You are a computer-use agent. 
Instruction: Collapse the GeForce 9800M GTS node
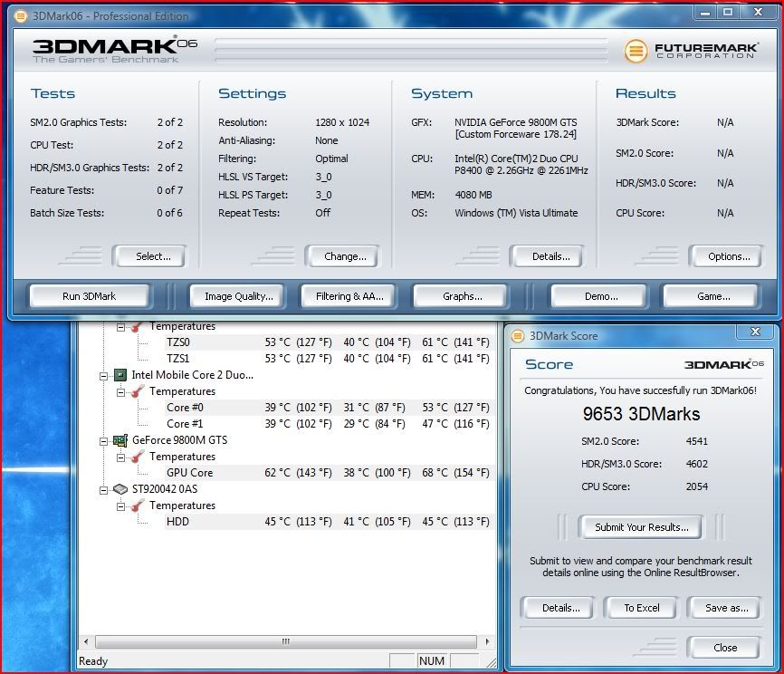[103, 441]
